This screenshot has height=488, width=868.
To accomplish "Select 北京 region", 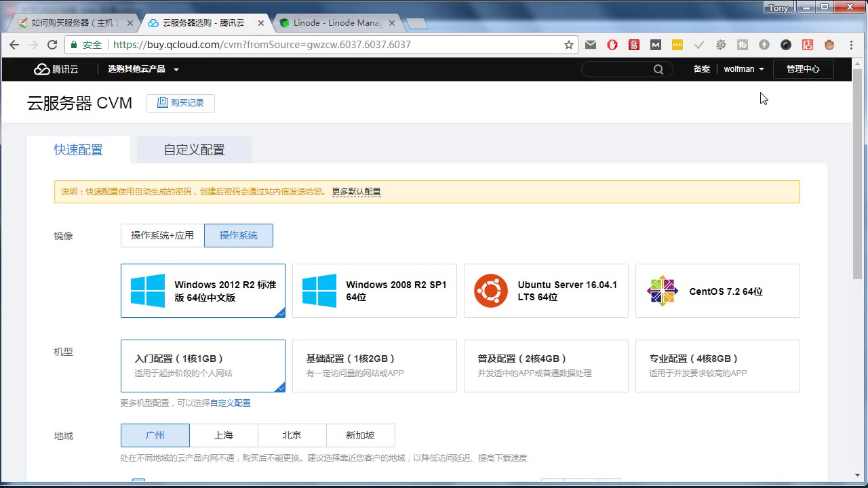I will pos(292,435).
